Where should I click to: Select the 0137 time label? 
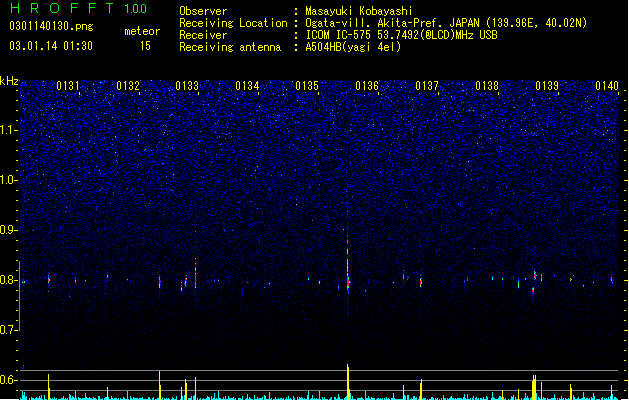(427, 86)
